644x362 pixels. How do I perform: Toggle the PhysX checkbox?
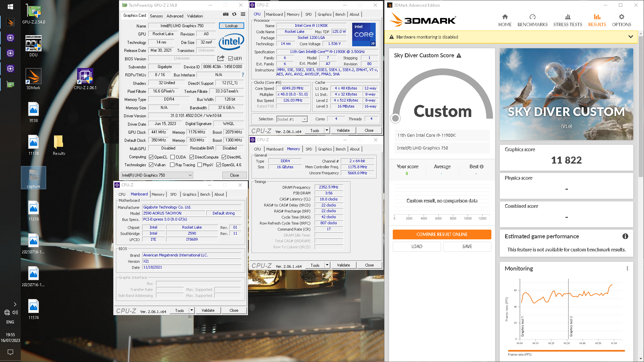(x=200, y=165)
